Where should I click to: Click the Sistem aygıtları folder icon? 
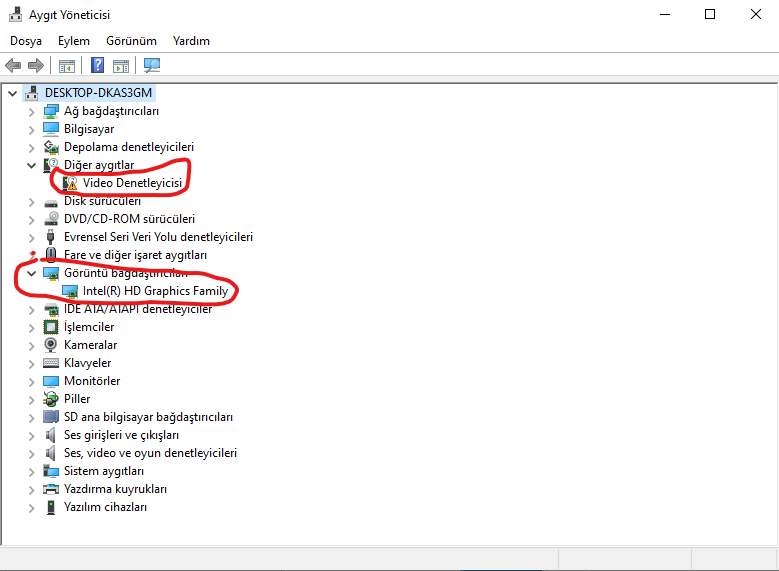point(51,471)
